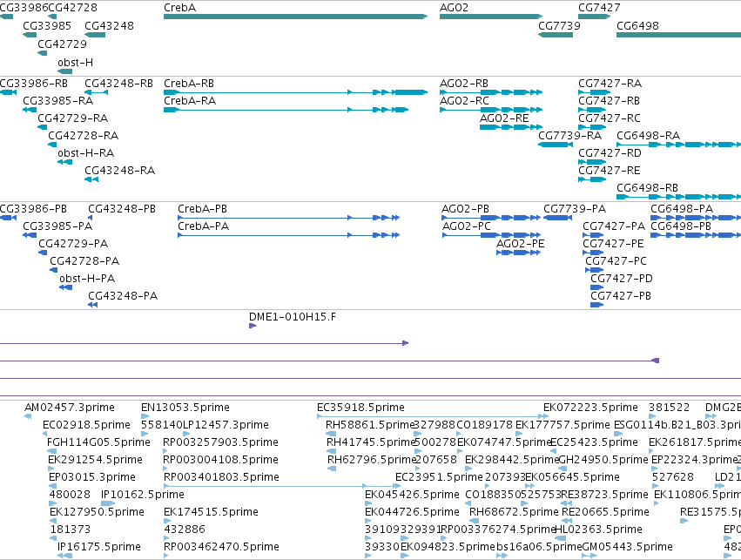
Task: Click the CG42728 gene label
Action: coord(73,8)
